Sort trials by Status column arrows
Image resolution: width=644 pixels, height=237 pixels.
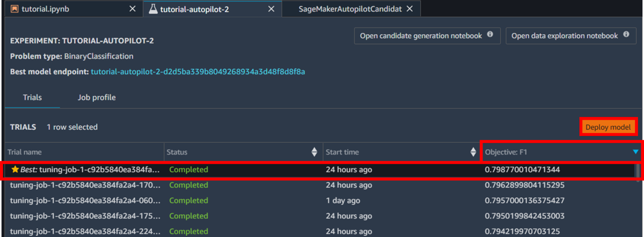314,152
